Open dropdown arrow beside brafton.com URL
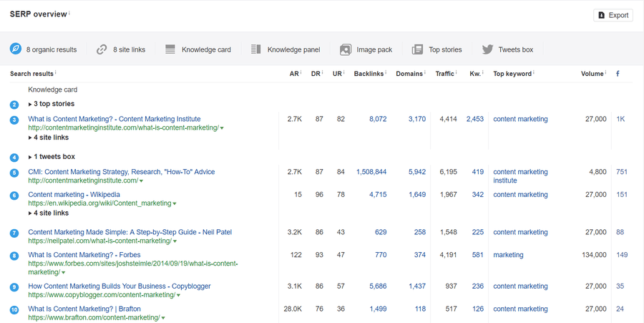644x323 pixels. (x=164, y=318)
